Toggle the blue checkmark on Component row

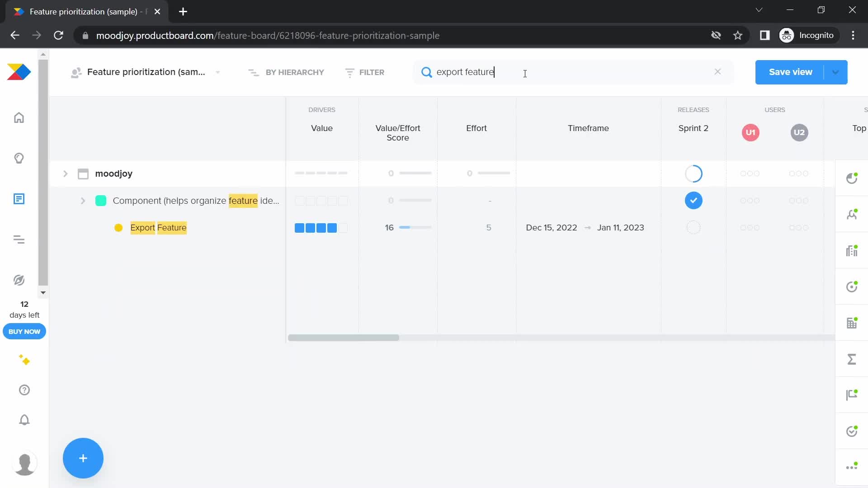[693, 200]
